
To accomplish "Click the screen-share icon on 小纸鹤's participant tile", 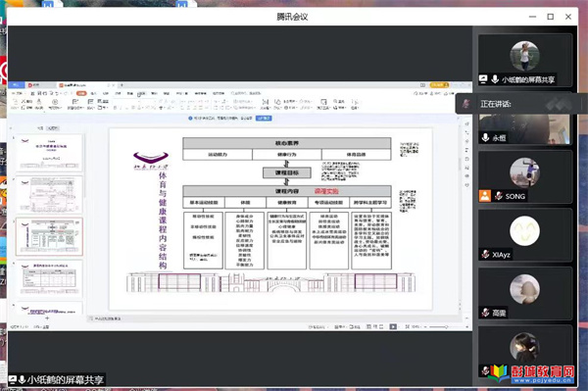I will click(x=483, y=79).
